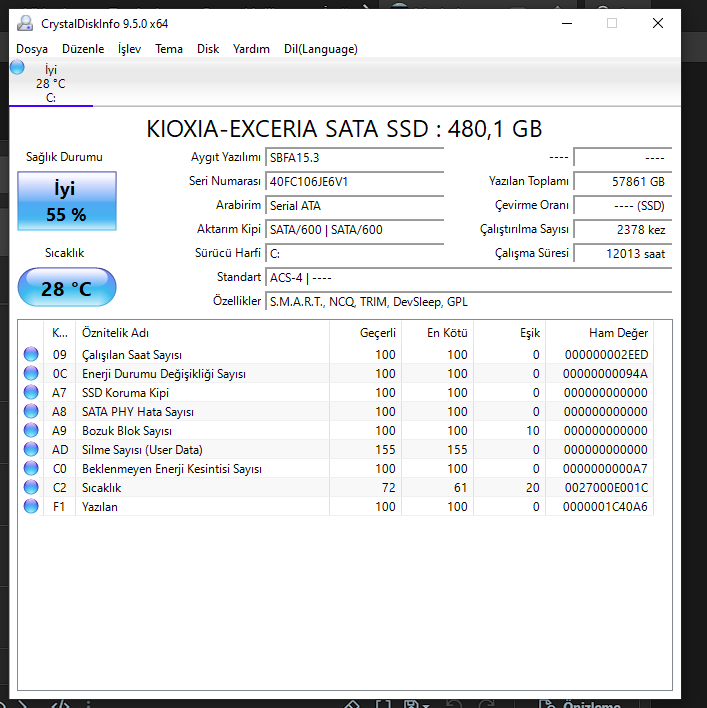Click the status dot for Silme Sayısı row
The height and width of the screenshot is (708, 707).
(31, 449)
